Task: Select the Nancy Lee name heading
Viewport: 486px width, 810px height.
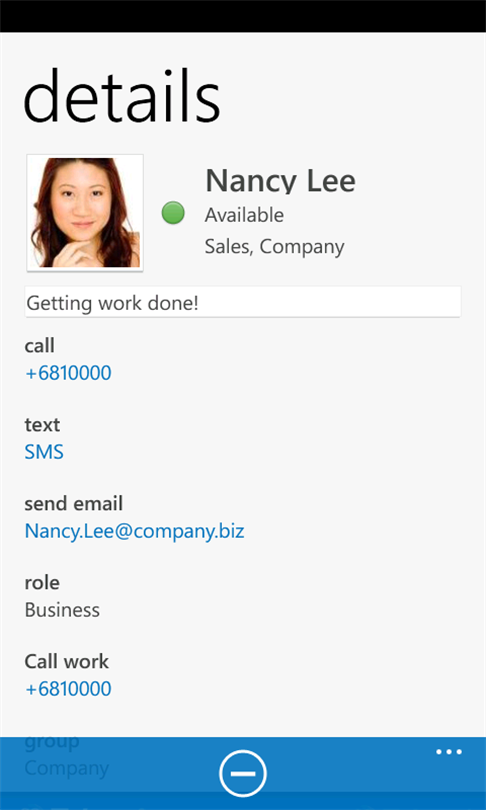Action: 280,180
